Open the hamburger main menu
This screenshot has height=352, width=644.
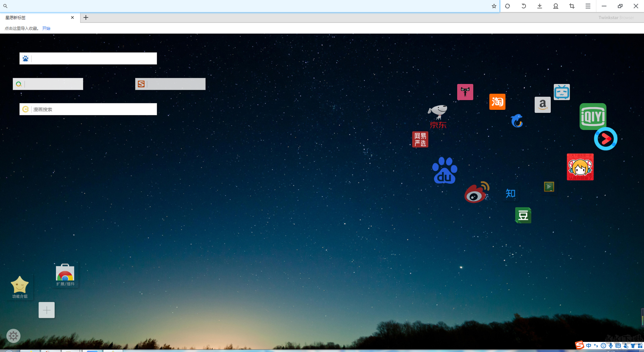588,6
